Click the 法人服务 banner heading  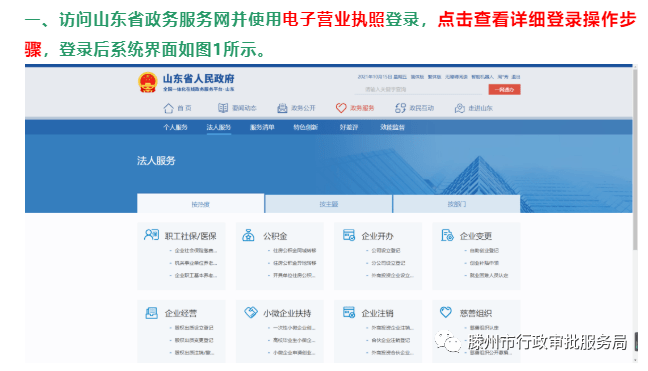coord(156,161)
